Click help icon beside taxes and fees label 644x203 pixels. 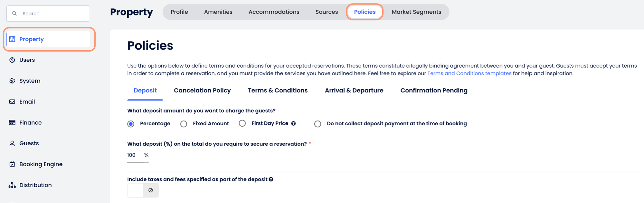pos(271,179)
